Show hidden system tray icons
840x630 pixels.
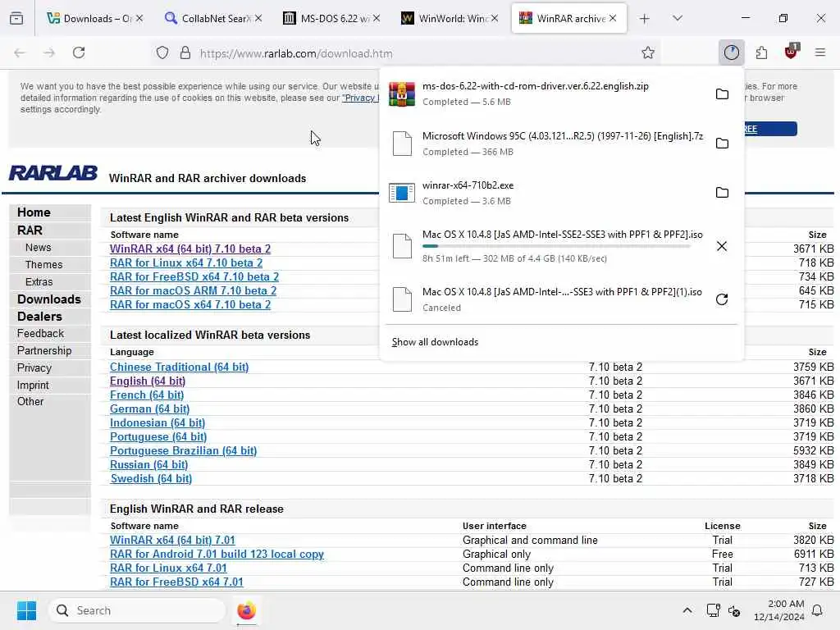click(687, 610)
